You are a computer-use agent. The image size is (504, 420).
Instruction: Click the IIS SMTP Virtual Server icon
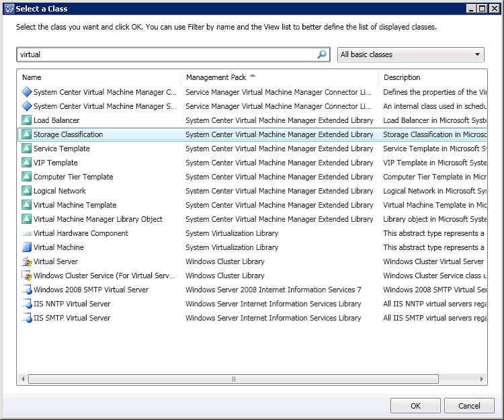coord(27,318)
